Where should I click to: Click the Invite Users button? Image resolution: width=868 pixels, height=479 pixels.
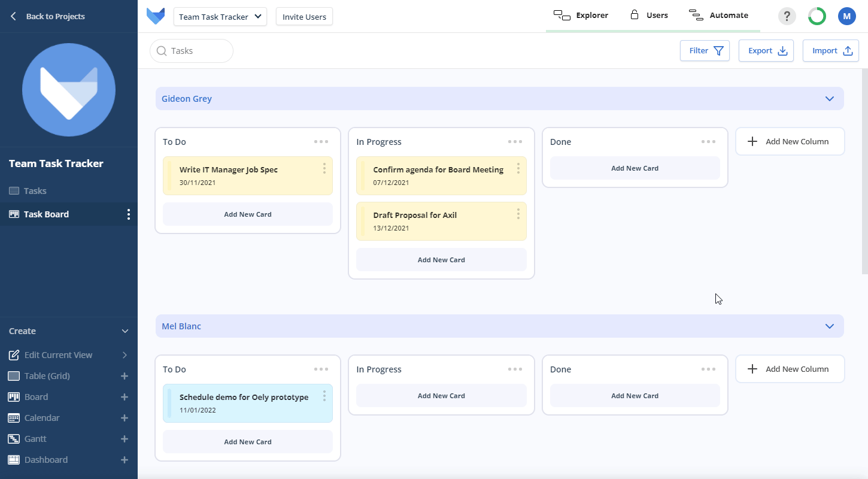click(304, 17)
